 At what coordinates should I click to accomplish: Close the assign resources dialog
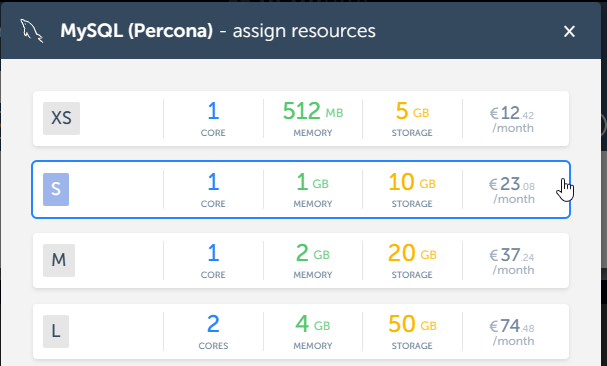569,31
